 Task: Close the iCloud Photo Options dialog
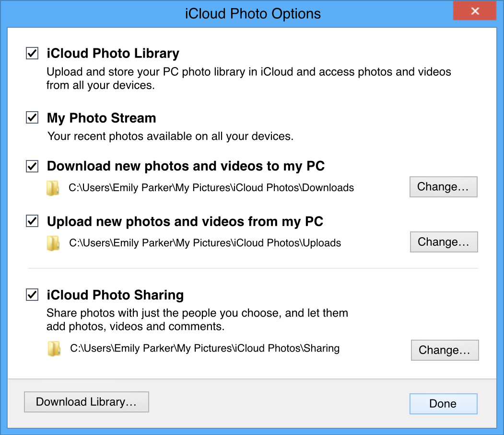pyautogui.click(x=475, y=11)
